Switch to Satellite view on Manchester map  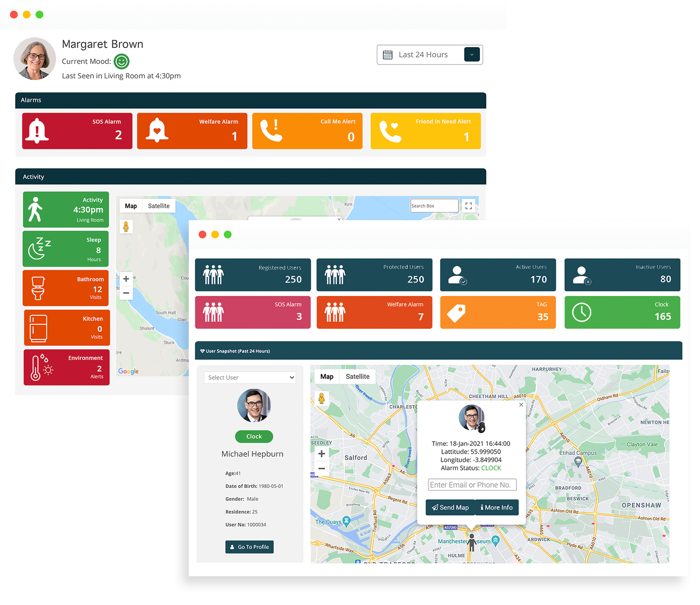357,377
